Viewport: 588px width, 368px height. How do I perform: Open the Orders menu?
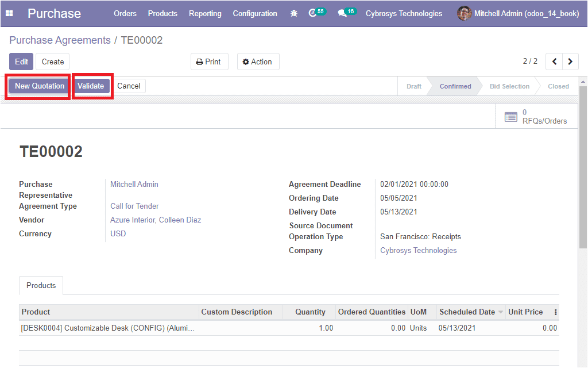[125, 13]
